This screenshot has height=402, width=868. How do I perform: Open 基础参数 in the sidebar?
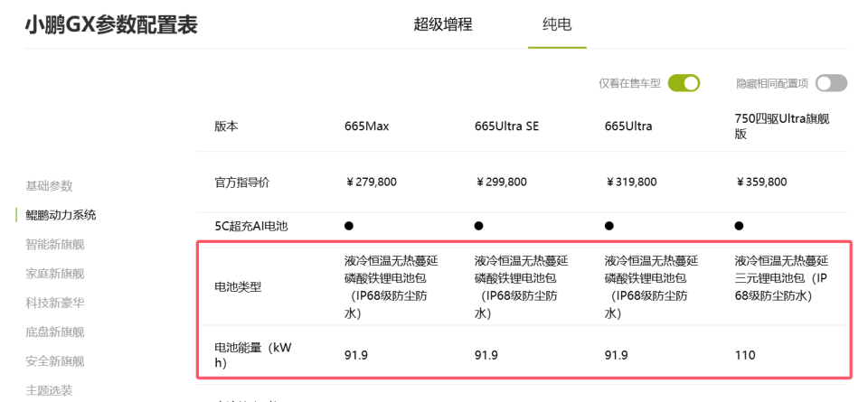click(49, 186)
